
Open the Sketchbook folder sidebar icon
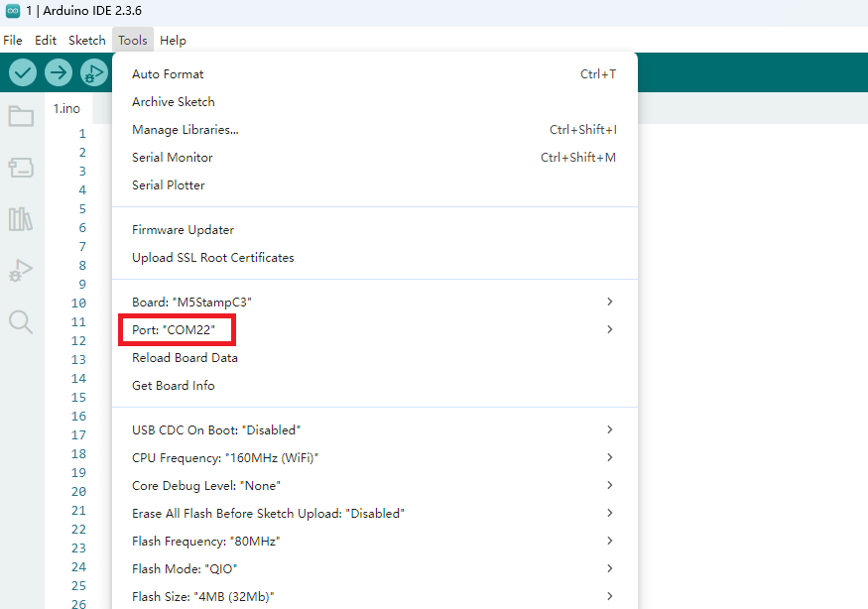coord(21,116)
